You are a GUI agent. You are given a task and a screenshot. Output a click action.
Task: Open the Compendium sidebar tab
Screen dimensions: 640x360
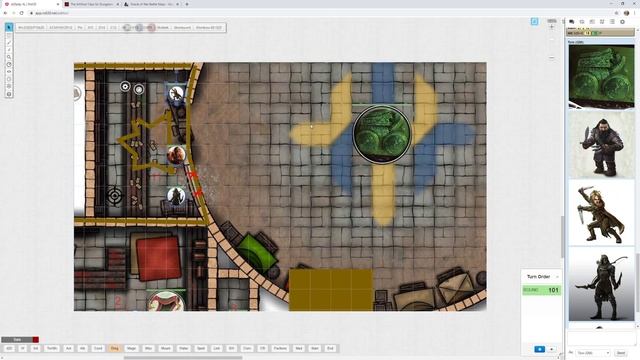[x=602, y=22]
